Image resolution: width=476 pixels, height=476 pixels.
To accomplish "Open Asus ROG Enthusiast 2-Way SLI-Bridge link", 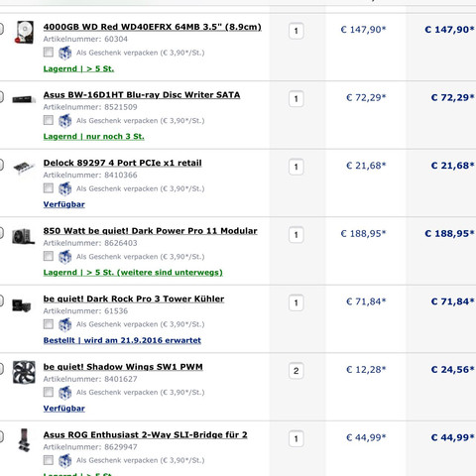I will pyautogui.click(x=145, y=434).
